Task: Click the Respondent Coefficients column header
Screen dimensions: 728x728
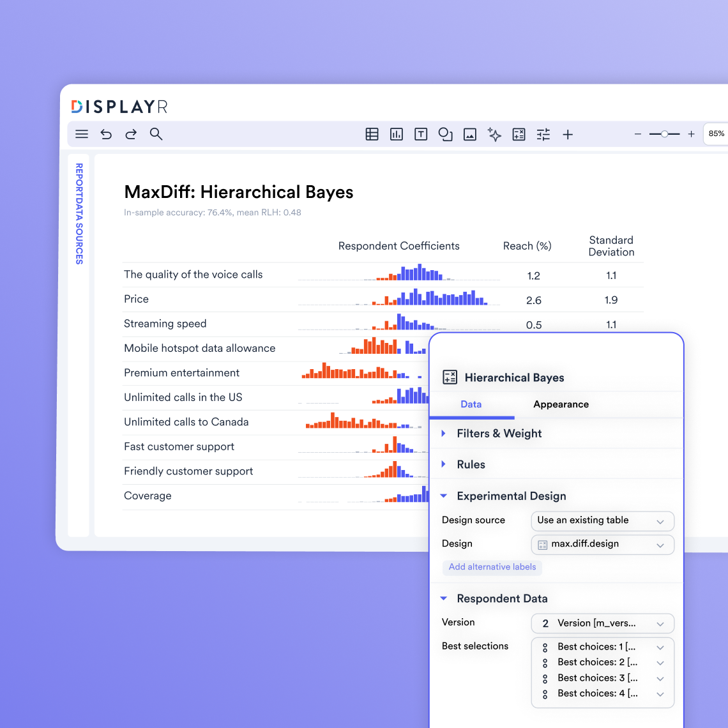Action: coord(399,246)
